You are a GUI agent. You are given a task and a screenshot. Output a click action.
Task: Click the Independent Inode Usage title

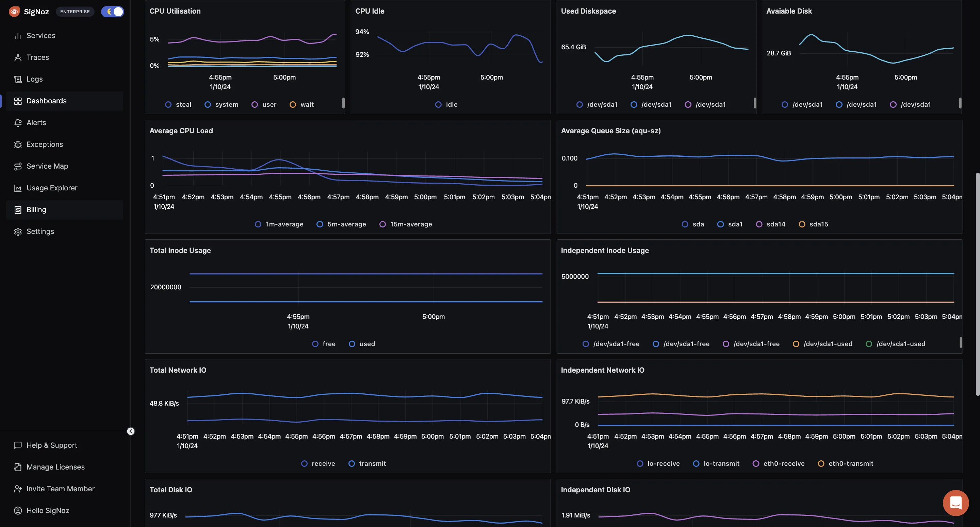point(605,251)
